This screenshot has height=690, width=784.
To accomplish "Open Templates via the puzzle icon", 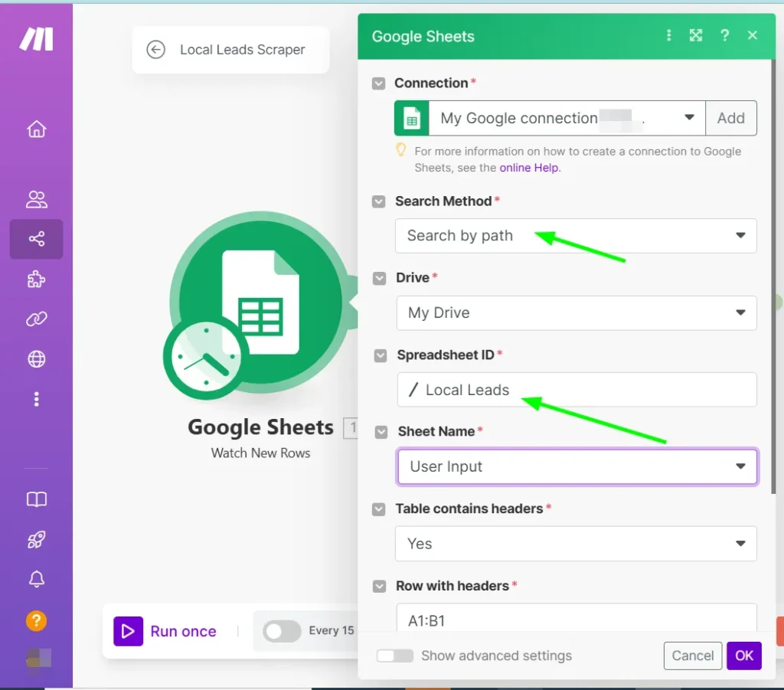I will [x=36, y=280].
